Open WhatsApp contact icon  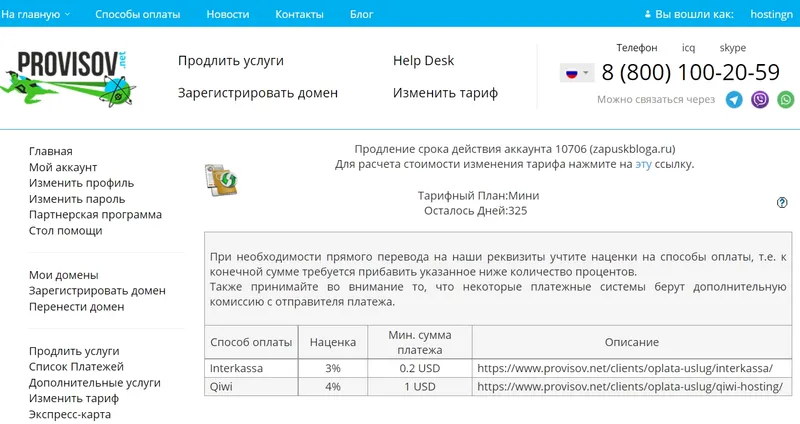click(786, 99)
